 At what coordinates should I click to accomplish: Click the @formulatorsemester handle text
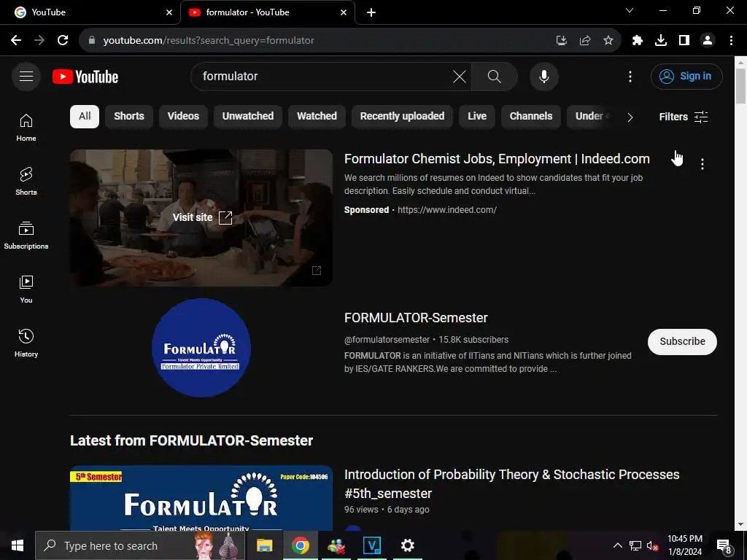coord(387,340)
